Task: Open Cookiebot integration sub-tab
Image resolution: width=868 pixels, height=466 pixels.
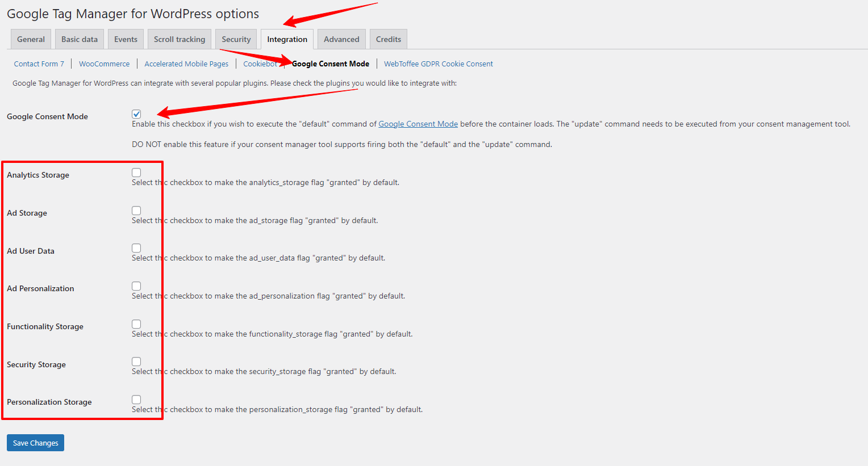Action: pyautogui.click(x=260, y=64)
